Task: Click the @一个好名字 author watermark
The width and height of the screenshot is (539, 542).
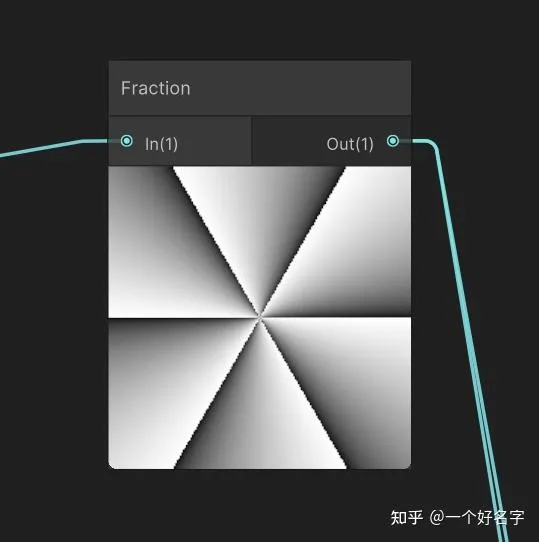Action: (477, 517)
